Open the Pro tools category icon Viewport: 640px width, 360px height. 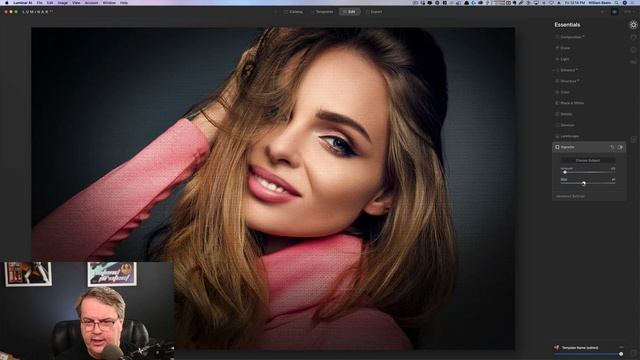pyautogui.click(x=633, y=62)
